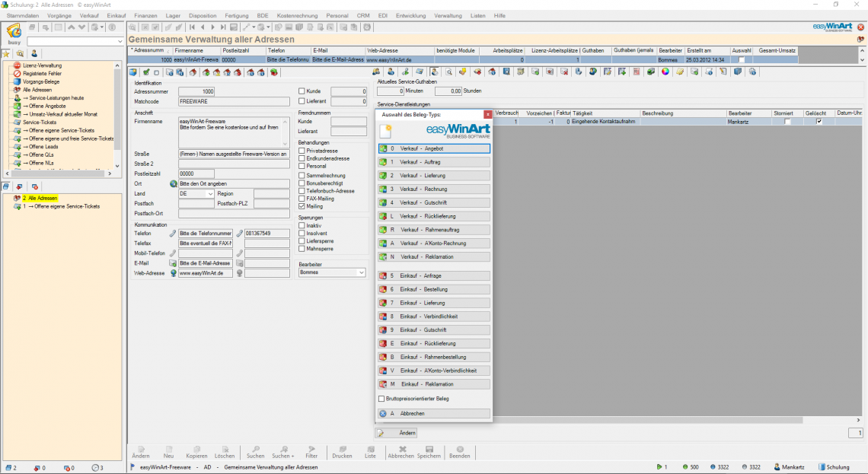Open the Finanzen menu

(145, 15)
